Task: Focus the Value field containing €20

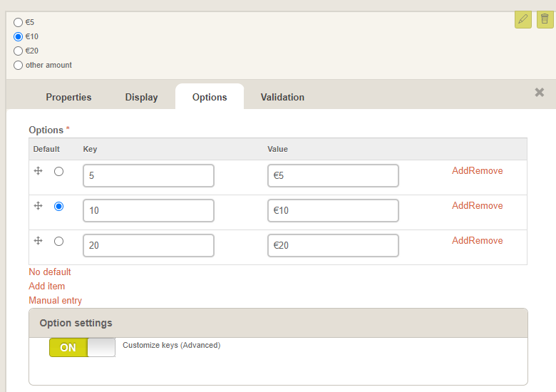Action: click(x=333, y=245)
